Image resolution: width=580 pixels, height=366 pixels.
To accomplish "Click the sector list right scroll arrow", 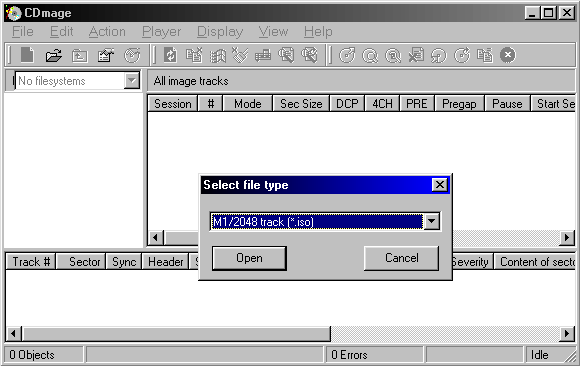I will (x=567, y=333).
